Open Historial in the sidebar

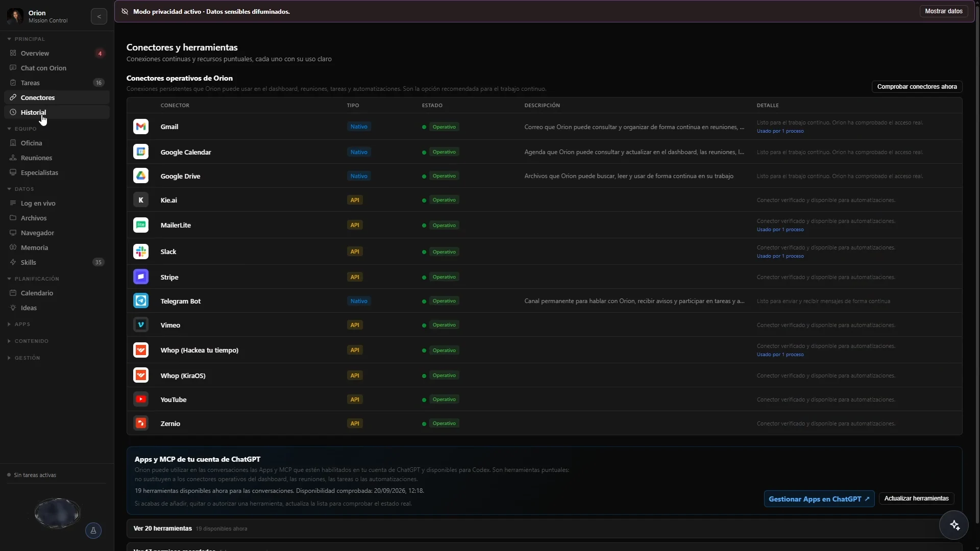(57, 112)
